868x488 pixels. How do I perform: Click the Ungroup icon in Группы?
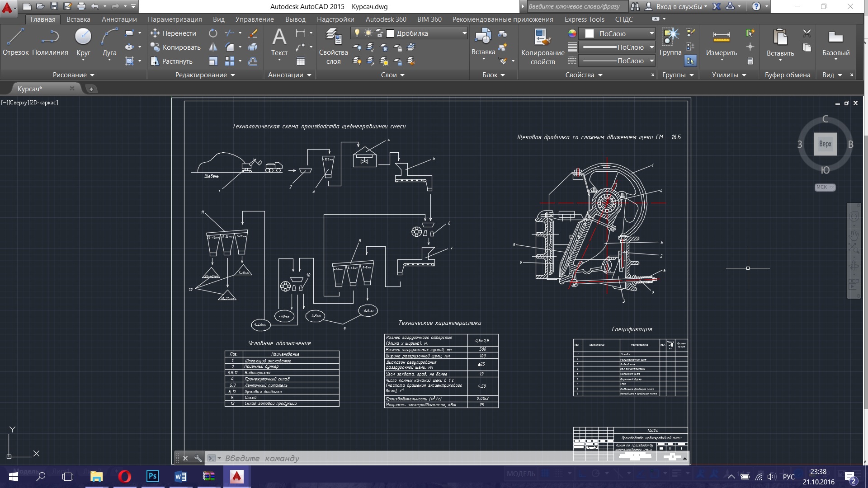tap(690, 33)
